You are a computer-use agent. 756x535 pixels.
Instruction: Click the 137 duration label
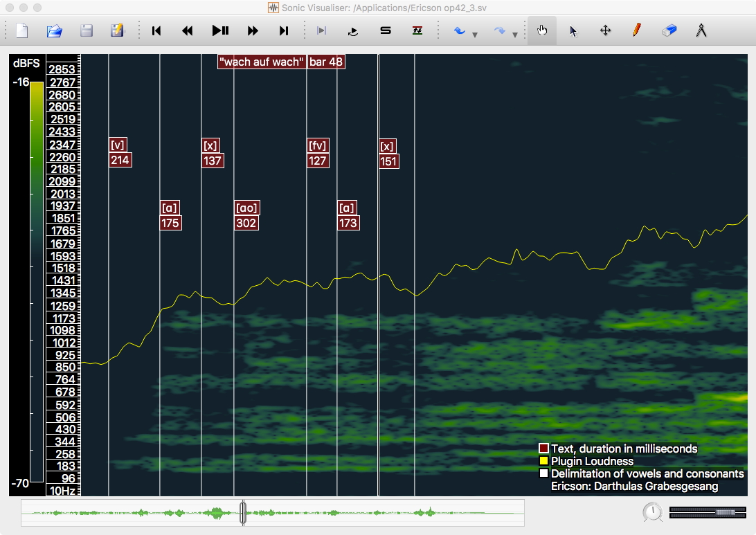coord(213,161)
